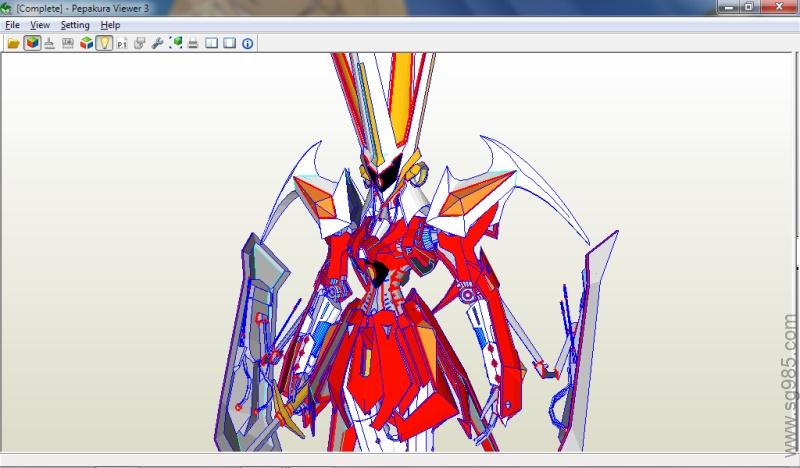
Task: Close the Pepakura Viewer window
Action: tap(779, 7)
